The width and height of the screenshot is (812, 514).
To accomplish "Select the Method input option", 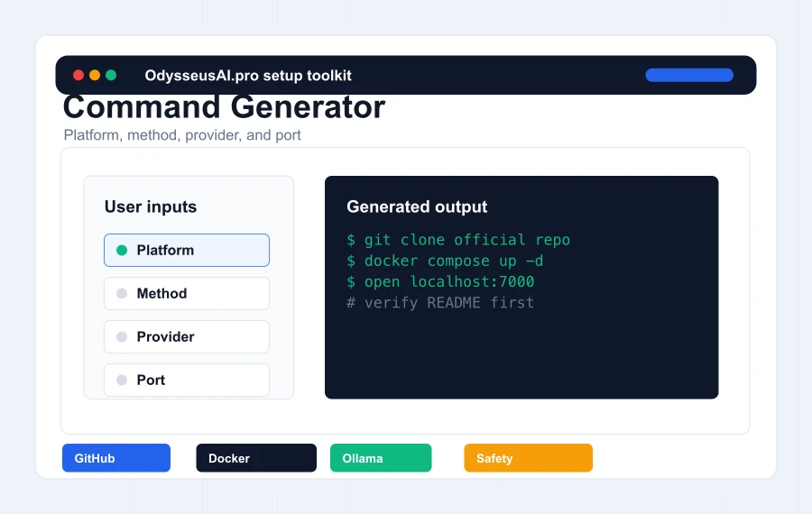I will click(x=187, y=293).
